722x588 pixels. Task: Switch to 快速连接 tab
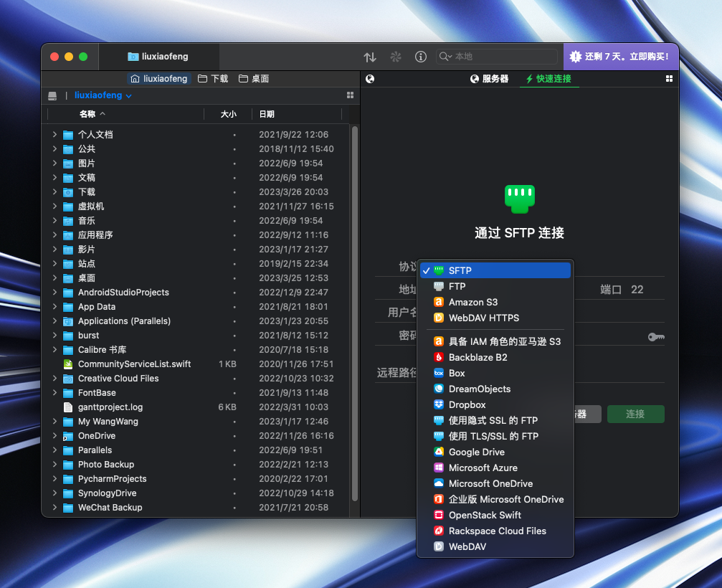coord(549,79)
